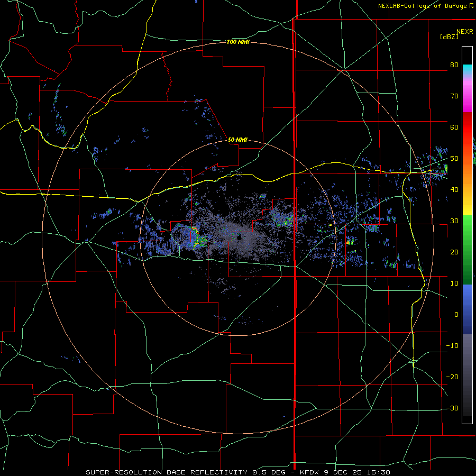476x476 pixels.
Task: Click the 30 dBZ scale value
Action: 454,221
